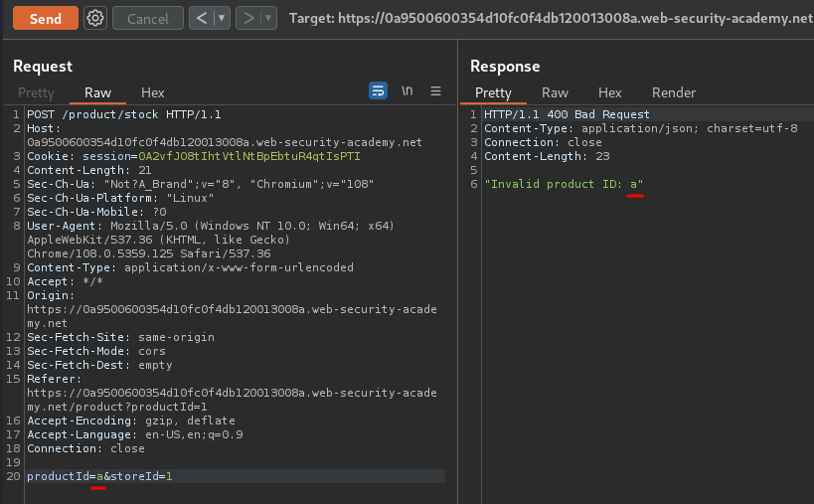Click the Cancel button
Image resolution: width=814 pixels, height=504 pixels.
(148, 19)
